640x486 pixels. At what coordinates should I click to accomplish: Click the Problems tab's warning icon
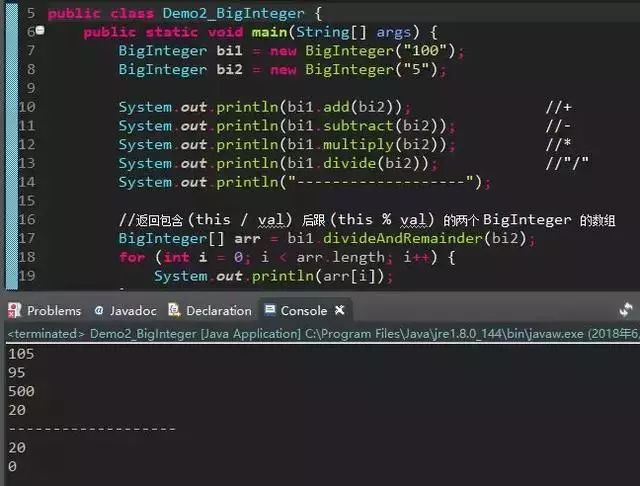(x=14, y=311)
